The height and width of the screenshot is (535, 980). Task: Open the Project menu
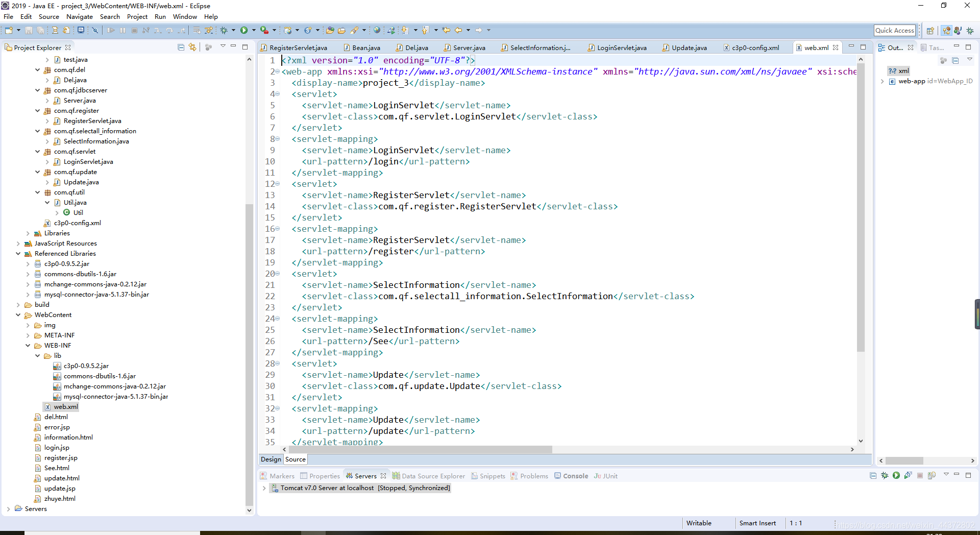tap(137, 16)
